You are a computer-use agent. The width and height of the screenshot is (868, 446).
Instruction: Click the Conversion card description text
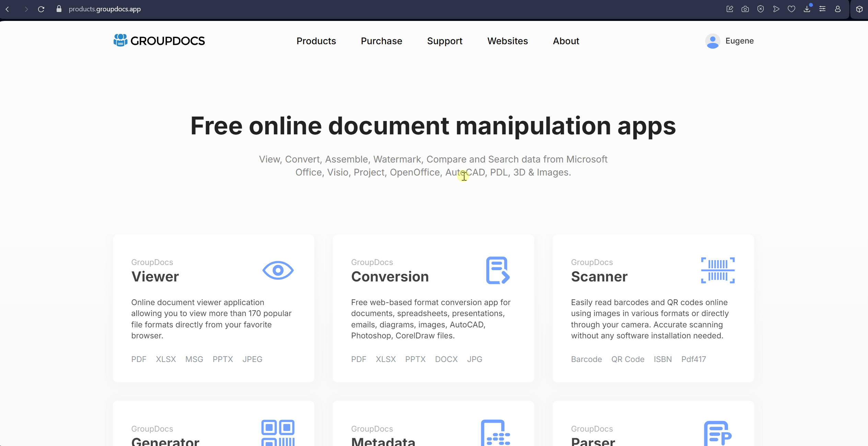click(x=431, y=319)
